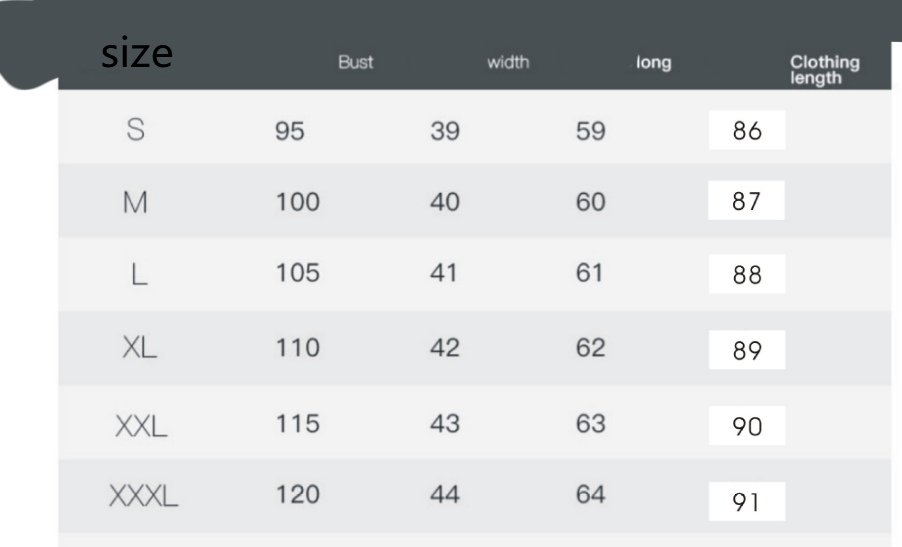Click bust value 120 in XXXL row
The image size is (902, 547).
(298, 494)
